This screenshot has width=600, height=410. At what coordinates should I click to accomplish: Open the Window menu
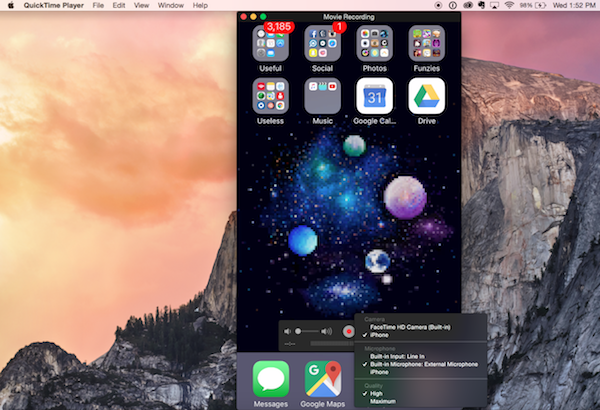click(171, 5)
